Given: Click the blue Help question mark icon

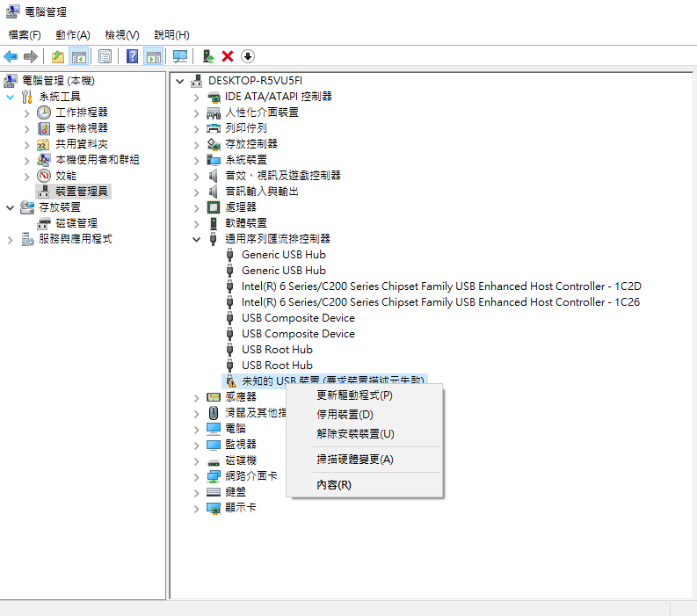Looking at the screenshot, I should 132,56.
